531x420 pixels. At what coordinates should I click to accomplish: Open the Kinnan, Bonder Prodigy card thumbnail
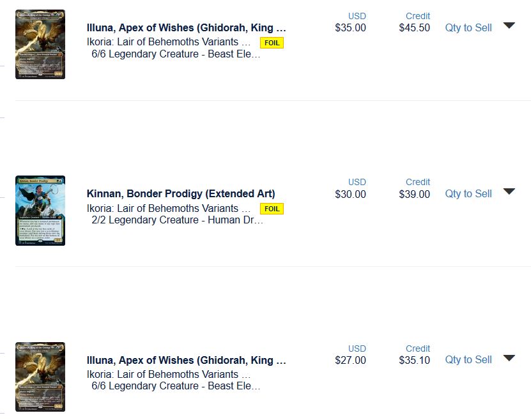(x=40, y=211)
